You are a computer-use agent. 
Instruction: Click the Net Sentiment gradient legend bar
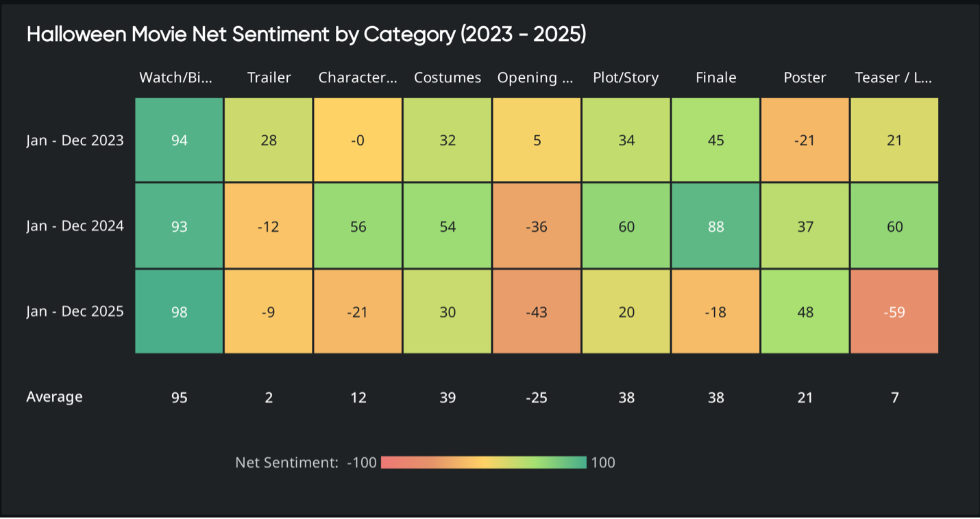pos(484,463)
